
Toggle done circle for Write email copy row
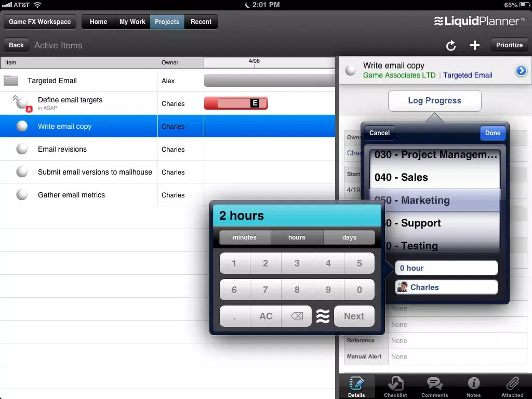pyautogui.click(x=22, y=126)
